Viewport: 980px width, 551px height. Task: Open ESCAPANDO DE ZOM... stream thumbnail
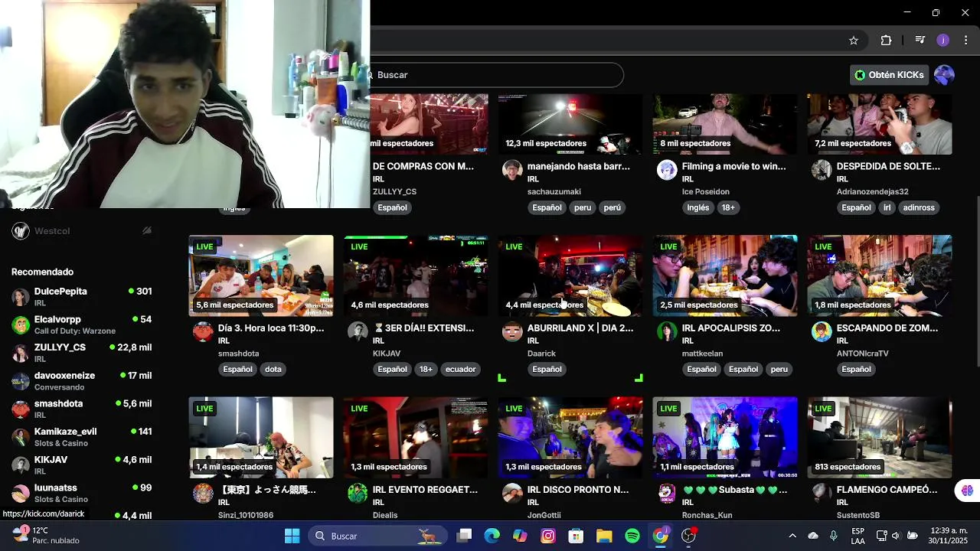880,275
